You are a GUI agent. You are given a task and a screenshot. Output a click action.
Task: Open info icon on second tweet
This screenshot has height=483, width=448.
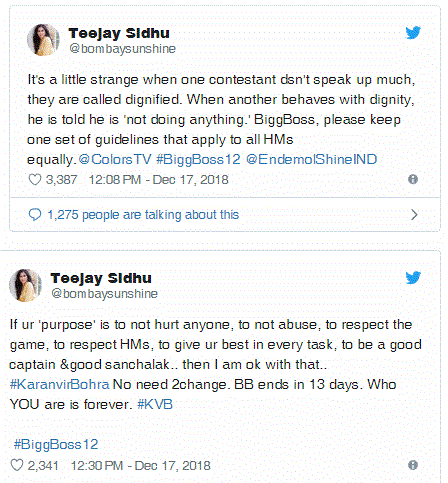(x=413, y=465)
